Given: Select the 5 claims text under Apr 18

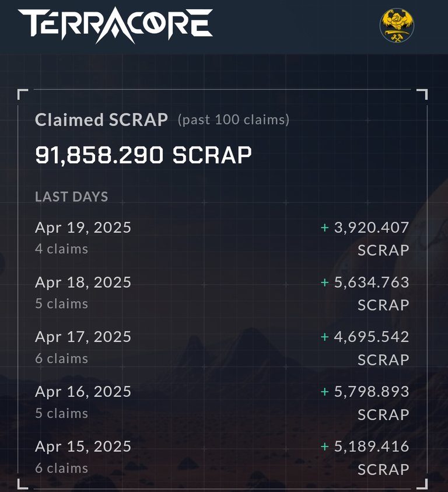Looking at the screenshot, I should [61, 303].
